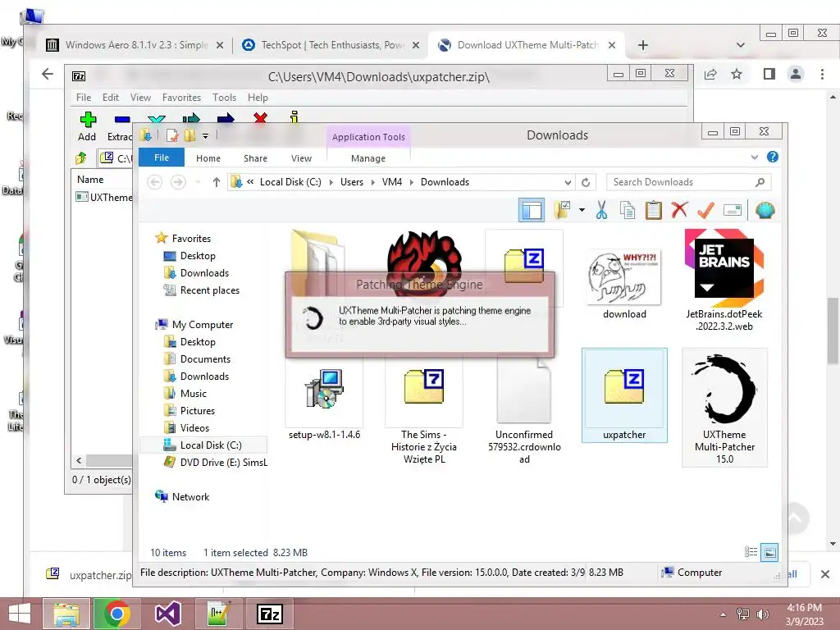Open the Chrome tab search chevron

(741, 45)
